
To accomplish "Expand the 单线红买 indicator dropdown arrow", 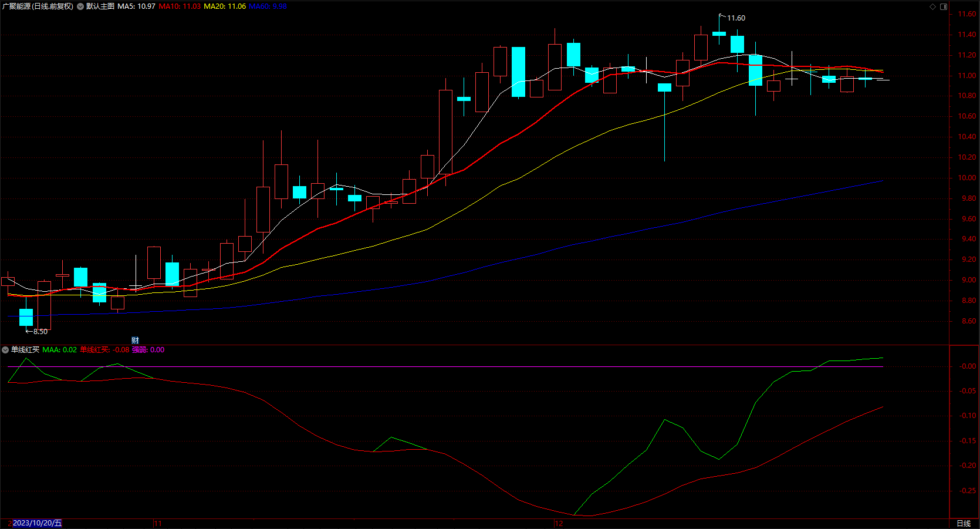I will pos(5,350).
